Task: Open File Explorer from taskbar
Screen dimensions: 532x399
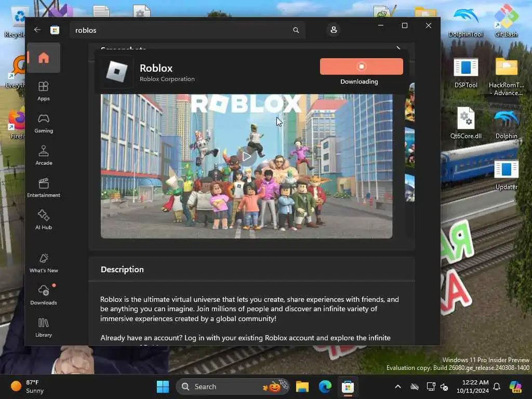Action: 302,387
